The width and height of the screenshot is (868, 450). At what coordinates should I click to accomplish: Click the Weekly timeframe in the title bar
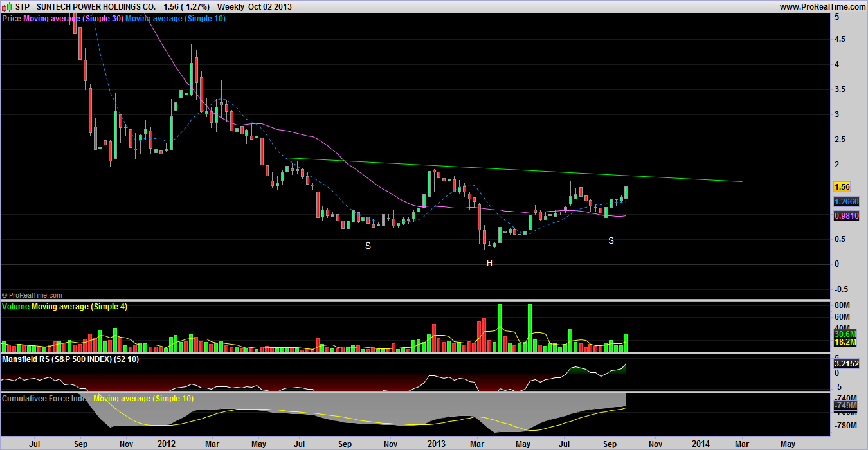coord(230,6)
